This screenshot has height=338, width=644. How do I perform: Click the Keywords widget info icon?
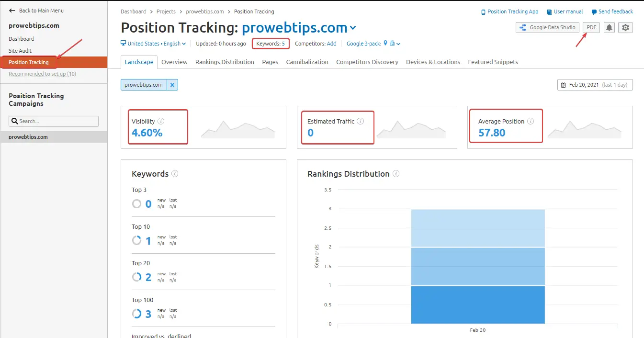[x=175, y=174]
